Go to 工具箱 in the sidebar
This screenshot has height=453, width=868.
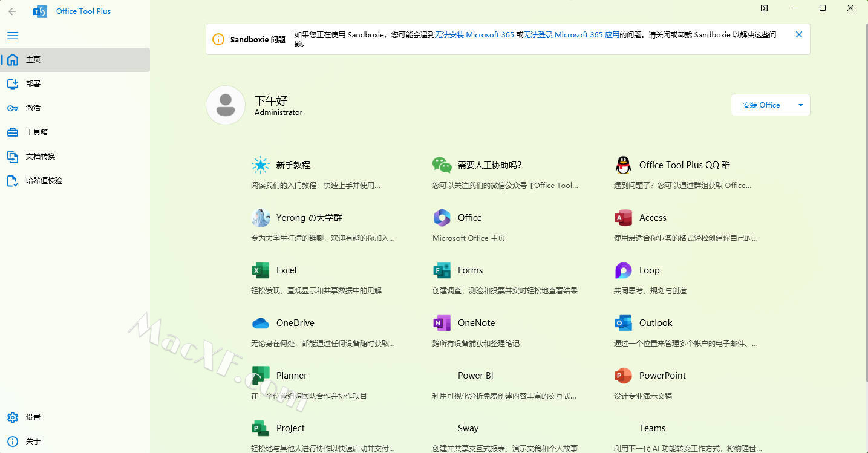tap(75, 132)
